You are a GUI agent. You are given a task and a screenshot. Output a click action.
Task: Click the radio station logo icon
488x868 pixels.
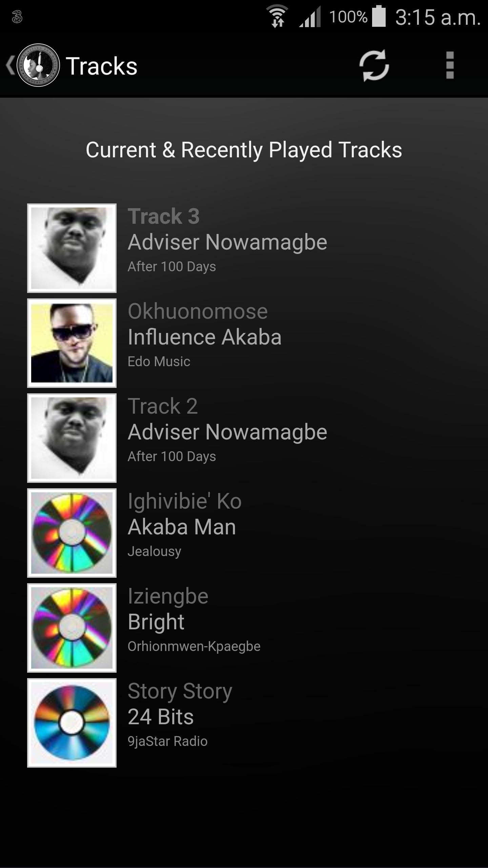38,65
